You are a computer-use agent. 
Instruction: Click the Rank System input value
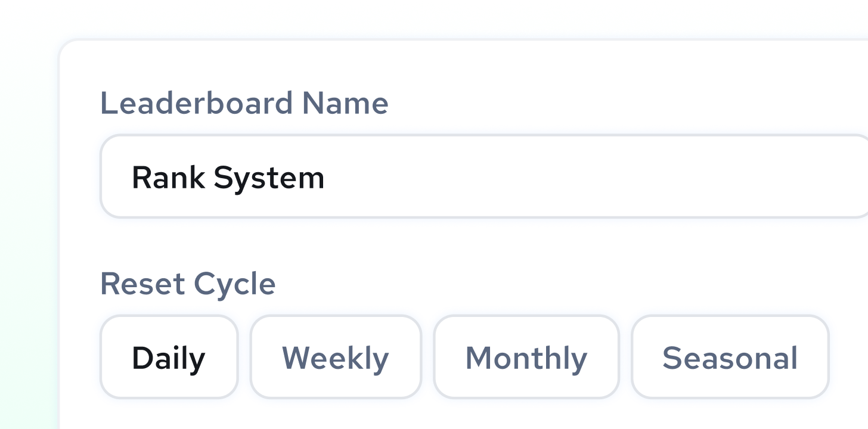(x=228, y=176)
